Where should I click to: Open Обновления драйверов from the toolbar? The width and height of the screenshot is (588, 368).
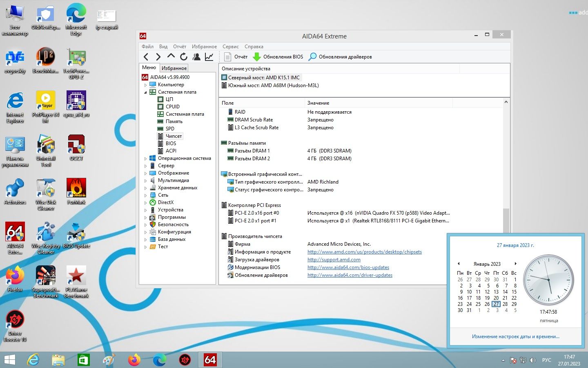[340, 57]
